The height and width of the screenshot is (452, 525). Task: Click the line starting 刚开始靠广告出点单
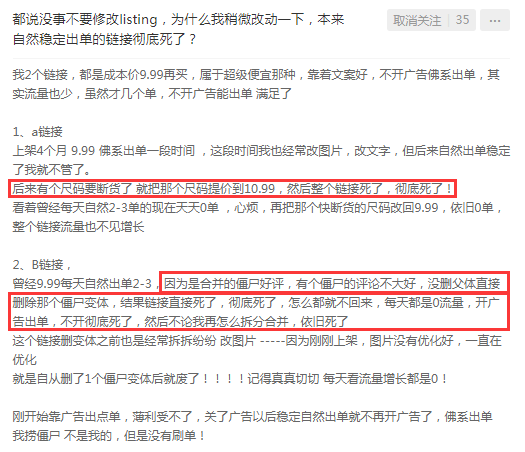(x=252, y=417)
